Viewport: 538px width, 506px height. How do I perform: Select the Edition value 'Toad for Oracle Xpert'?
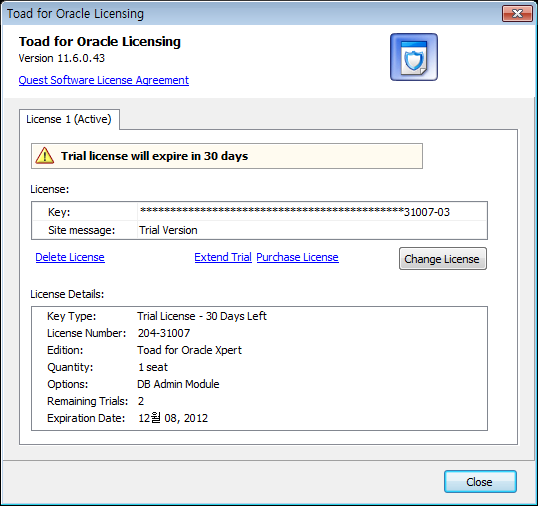[x=189, y=350]
